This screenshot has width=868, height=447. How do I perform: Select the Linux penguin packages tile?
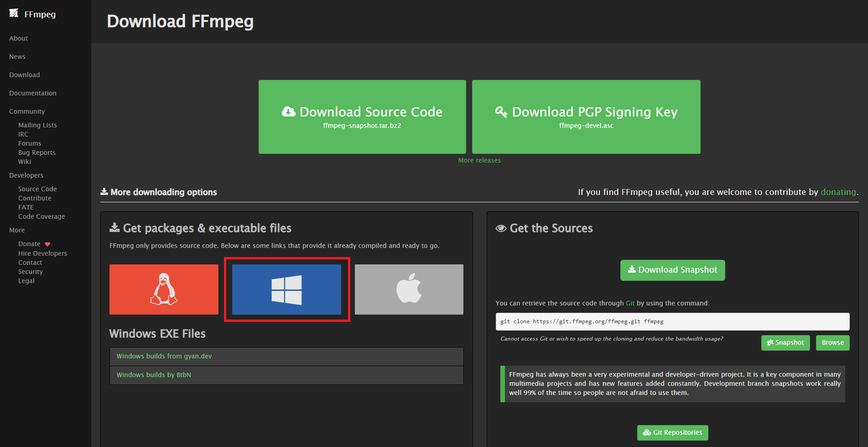click(x=164, y=289)
